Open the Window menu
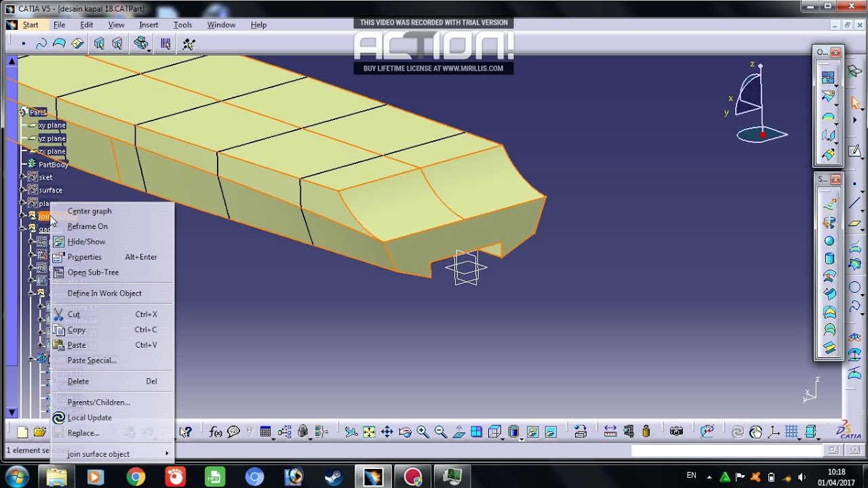The height and width of the screenshot is (488, 868). [x=221, y=24]
